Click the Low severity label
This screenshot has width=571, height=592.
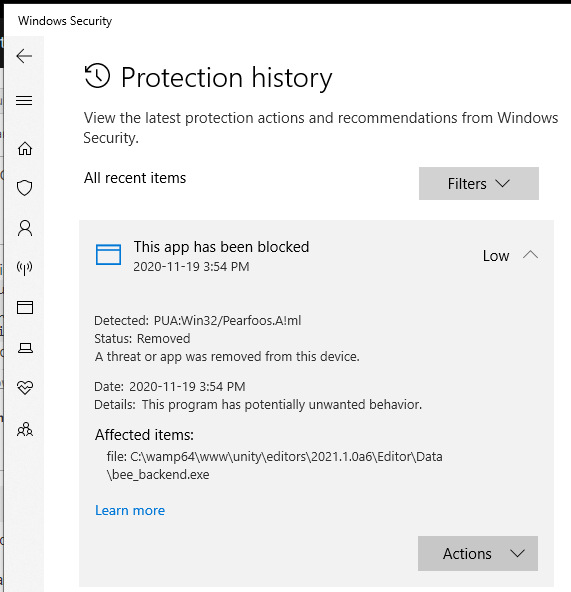click(x=496, y=256)
